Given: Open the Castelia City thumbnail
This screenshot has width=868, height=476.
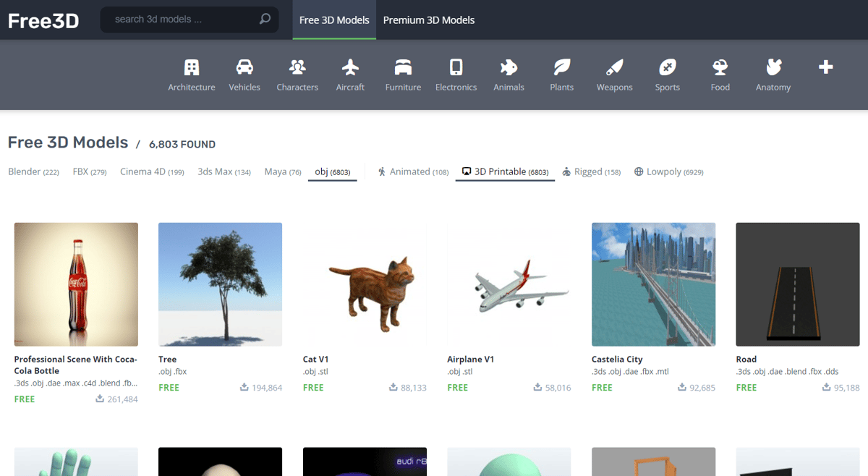Looking at the screenshot, I should pos(653,284).
